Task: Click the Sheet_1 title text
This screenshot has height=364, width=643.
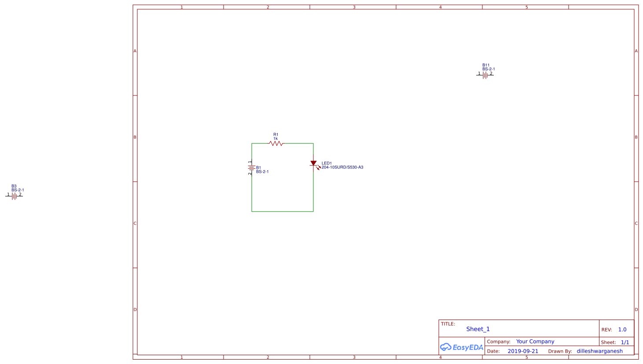Action: 478,329
